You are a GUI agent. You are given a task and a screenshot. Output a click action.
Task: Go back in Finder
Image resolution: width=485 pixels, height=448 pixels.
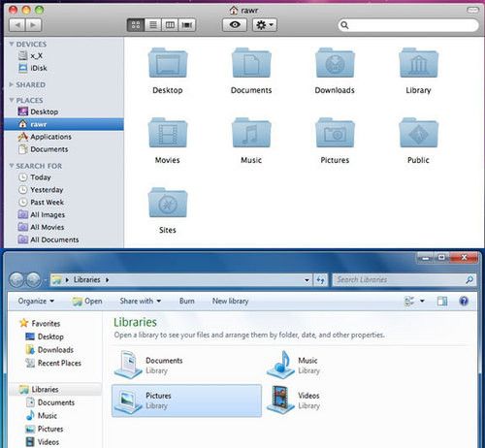pyautogui.click(x=17, y=25)
